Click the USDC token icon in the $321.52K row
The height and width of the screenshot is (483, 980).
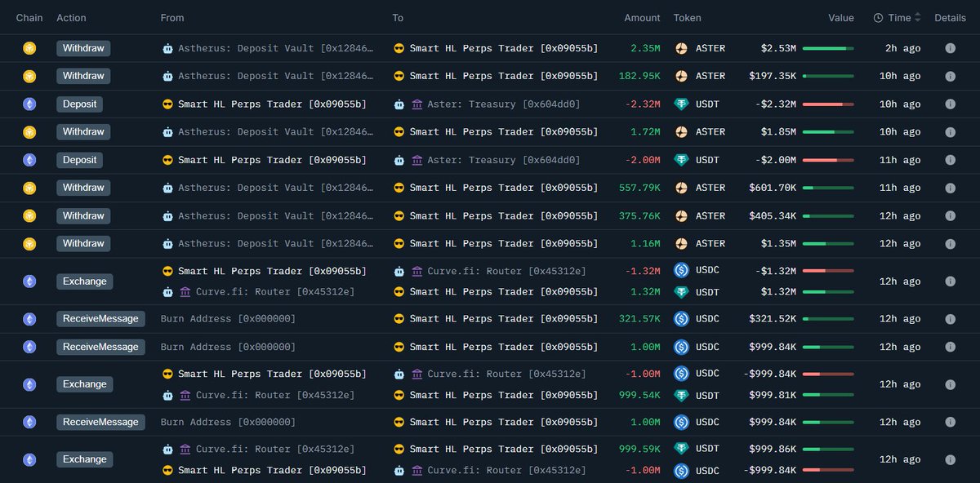click(x=681, y=319)
